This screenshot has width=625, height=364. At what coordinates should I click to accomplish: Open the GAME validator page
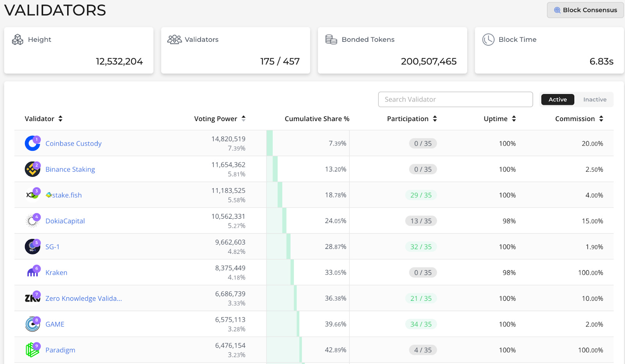[55, 324]
